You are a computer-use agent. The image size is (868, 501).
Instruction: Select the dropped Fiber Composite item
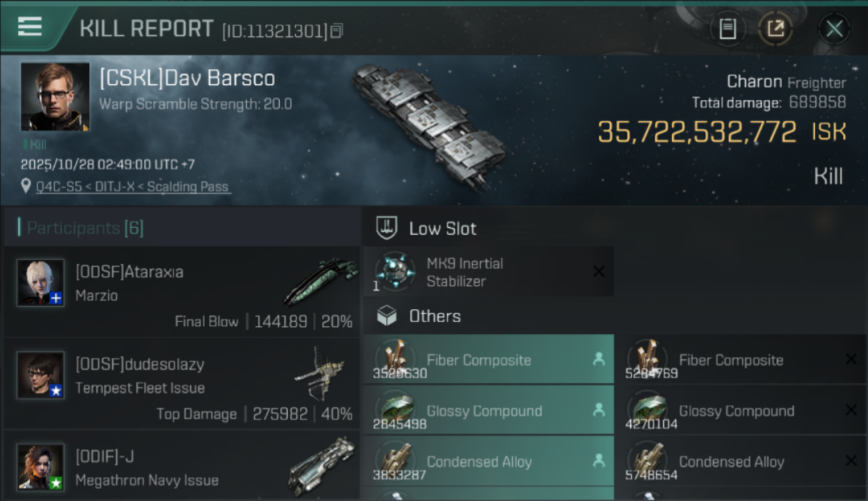coord(488,360)
